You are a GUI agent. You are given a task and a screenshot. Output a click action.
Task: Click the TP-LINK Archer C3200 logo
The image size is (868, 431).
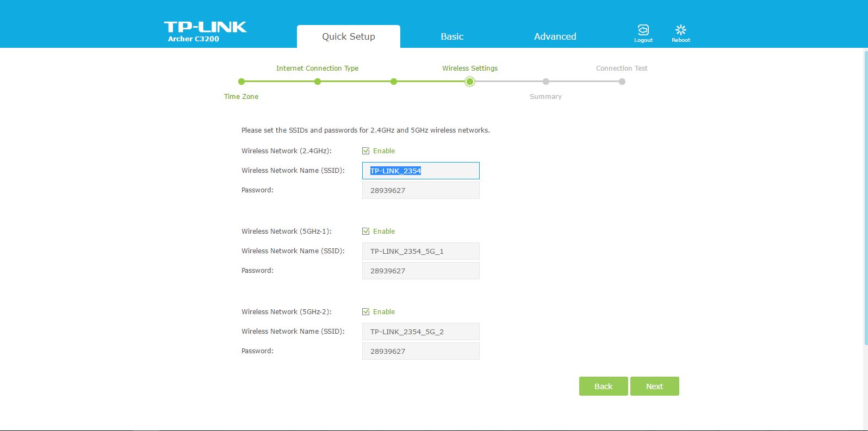click(x=205, y=32)
